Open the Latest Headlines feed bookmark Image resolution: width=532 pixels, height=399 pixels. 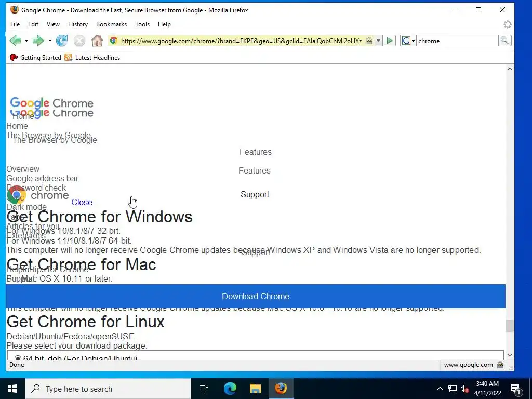(x=92, y=57)
